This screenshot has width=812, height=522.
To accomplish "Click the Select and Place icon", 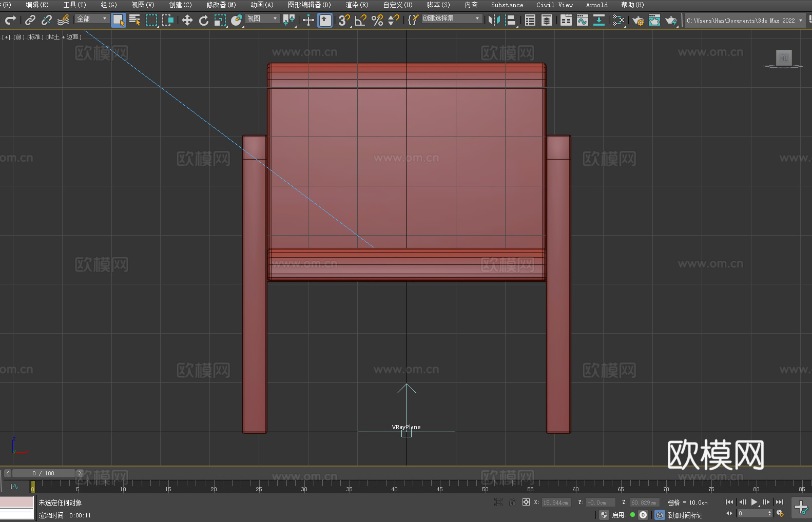I will [237, 20].
